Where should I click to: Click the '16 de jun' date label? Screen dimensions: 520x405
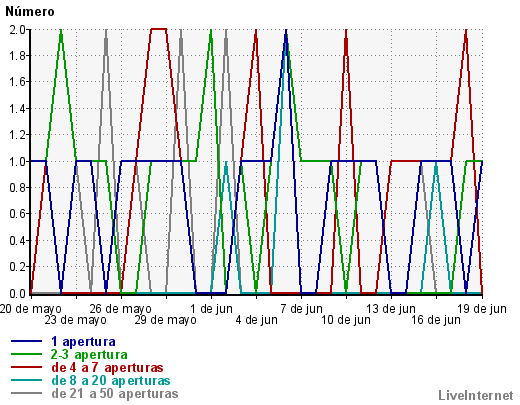click(x=436, y=320)
